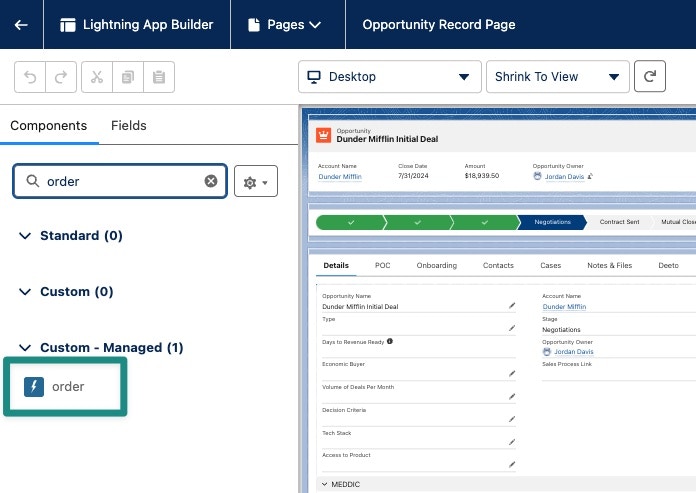Click info icon next to Days to Revenue Ready
The width and height of the screenshot is (696, 493).
(390, 341)
